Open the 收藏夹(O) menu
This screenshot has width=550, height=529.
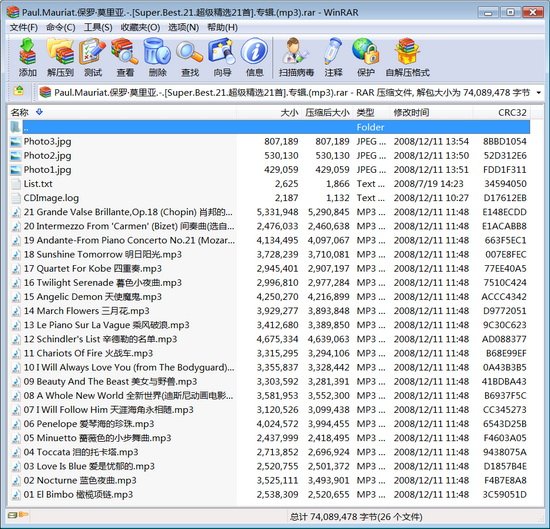(140, 27)
